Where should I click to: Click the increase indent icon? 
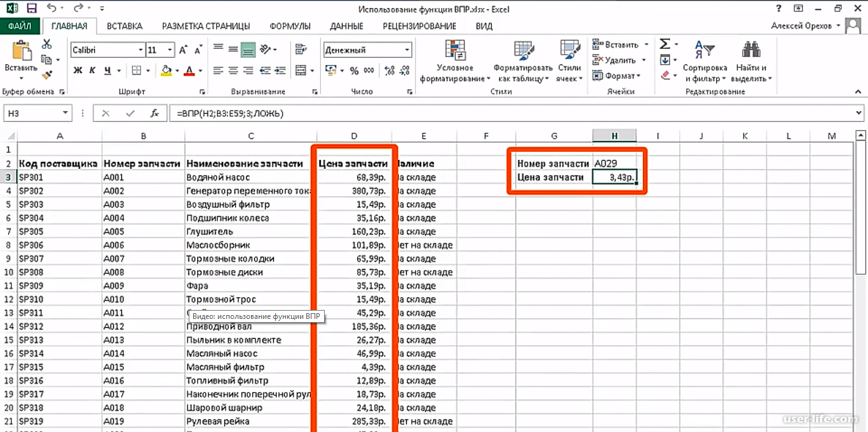[280, 71]
